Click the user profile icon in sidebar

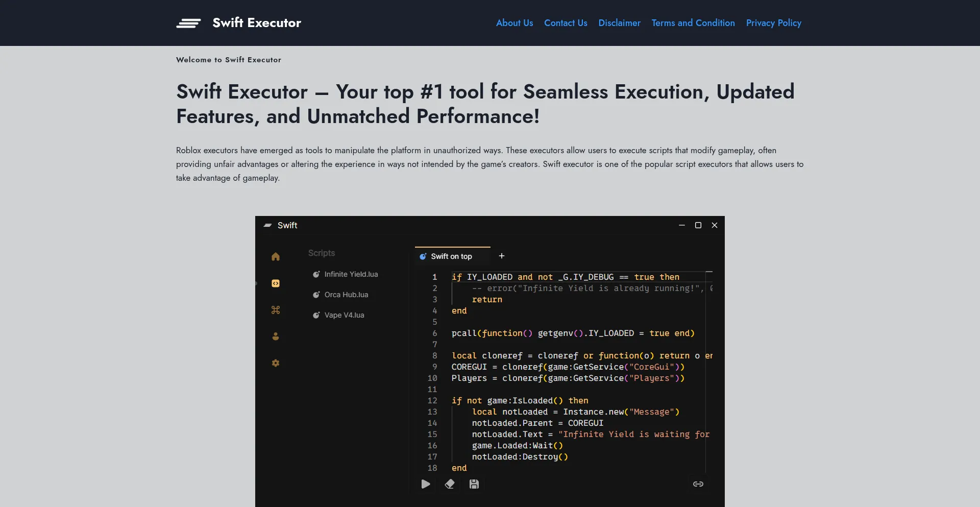click(x=276, y=336)
